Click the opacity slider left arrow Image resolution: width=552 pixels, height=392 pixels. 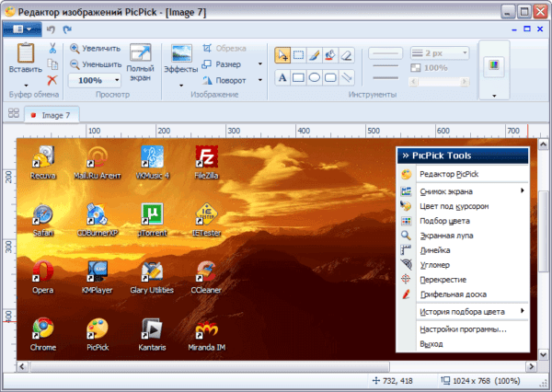[x=413, y=82]
